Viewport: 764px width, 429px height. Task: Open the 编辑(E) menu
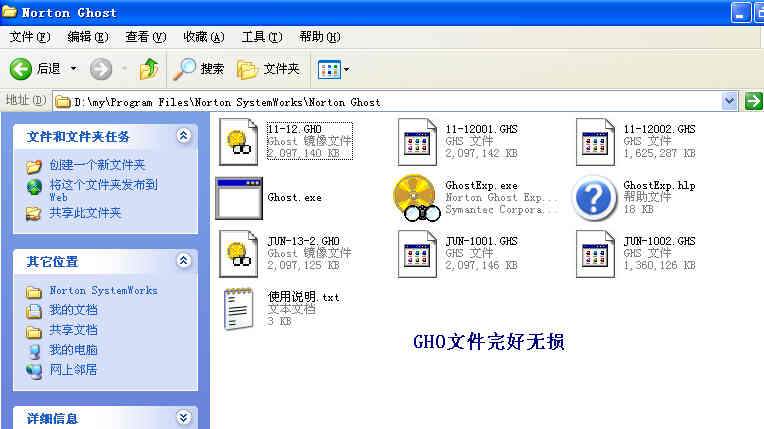88,37
